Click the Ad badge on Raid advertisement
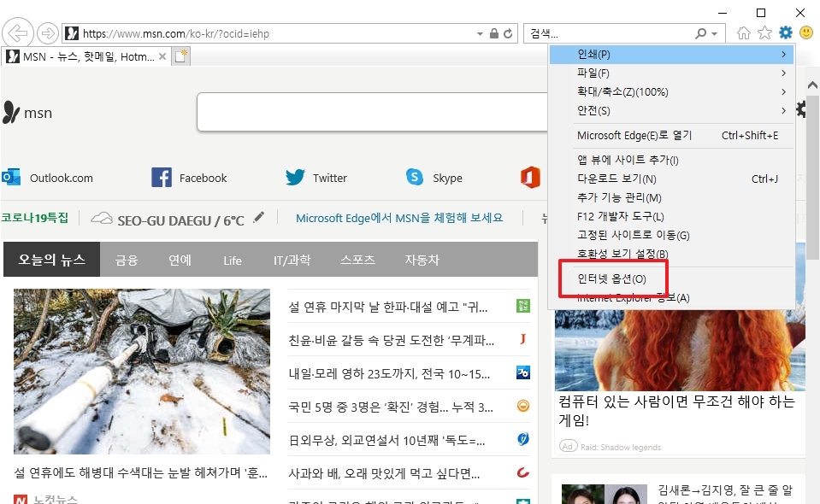The image size is (820, 504). tap(568, 446)
